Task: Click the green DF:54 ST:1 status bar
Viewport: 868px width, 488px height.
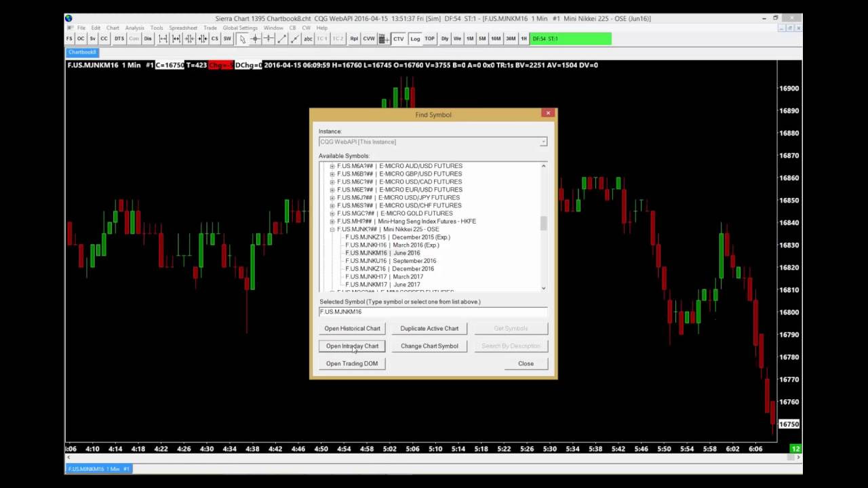Action: (571, 39)
